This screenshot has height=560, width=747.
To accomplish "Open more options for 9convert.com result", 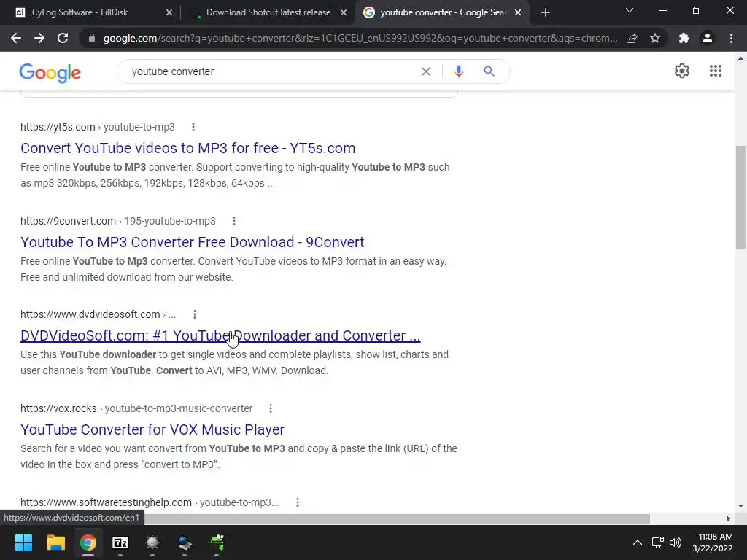I will click(234, 221).
